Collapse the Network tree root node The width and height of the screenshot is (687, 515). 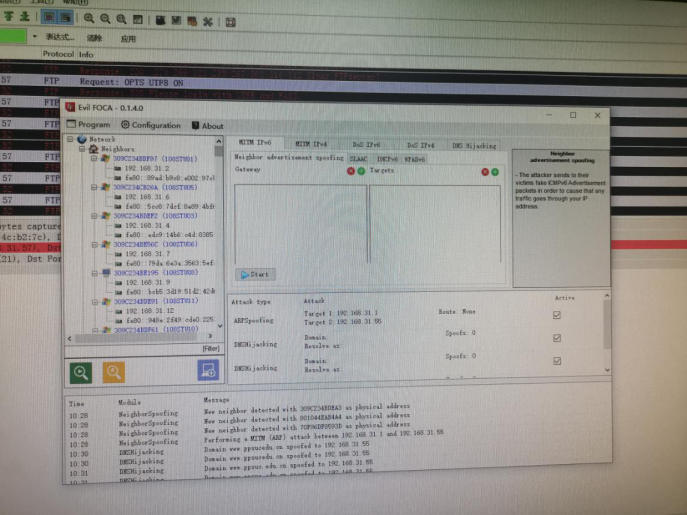(x=70, y=139)
